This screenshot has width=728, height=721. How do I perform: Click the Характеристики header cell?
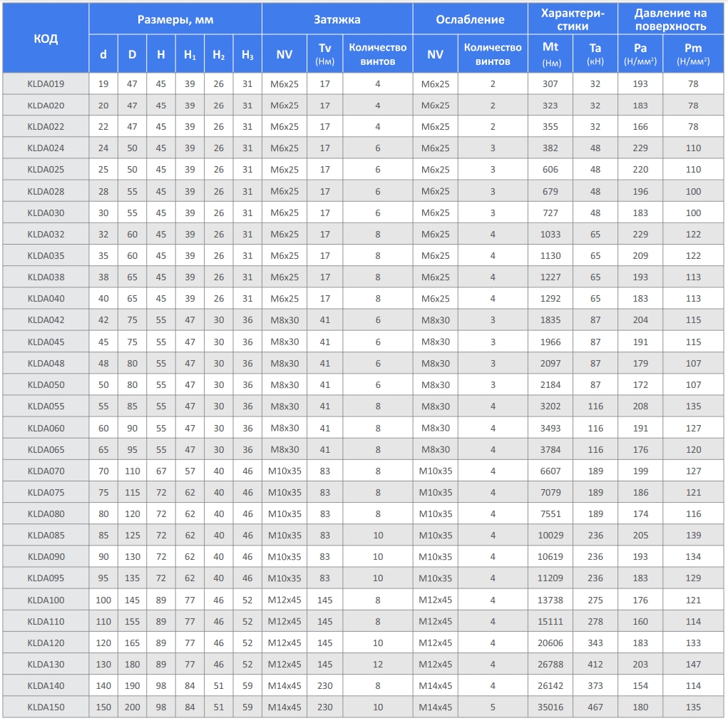(x=572, y=19)
